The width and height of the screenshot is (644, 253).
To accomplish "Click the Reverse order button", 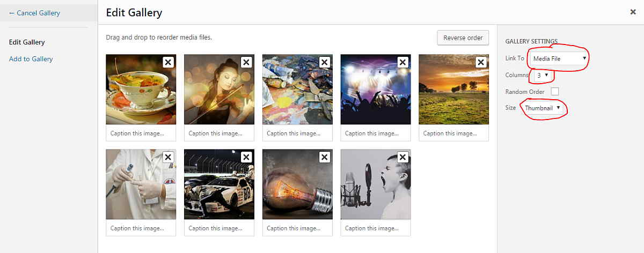I will [x=463, y=38].
